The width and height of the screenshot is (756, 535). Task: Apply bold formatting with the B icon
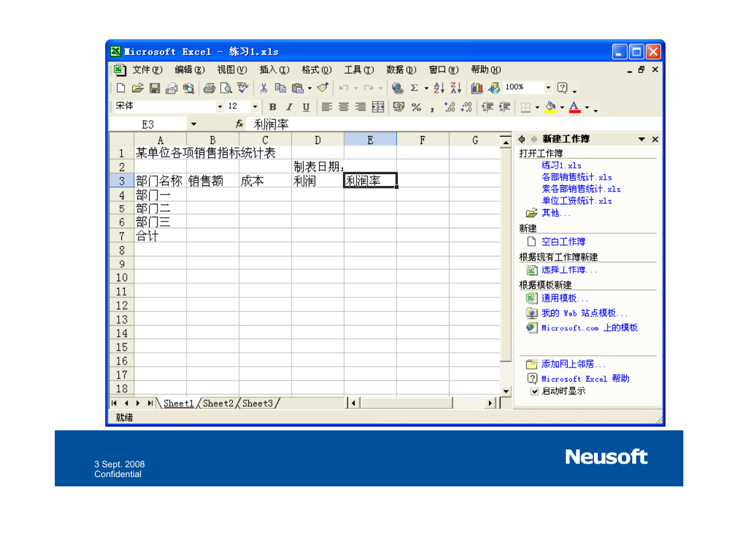click(x=273, y=107)
